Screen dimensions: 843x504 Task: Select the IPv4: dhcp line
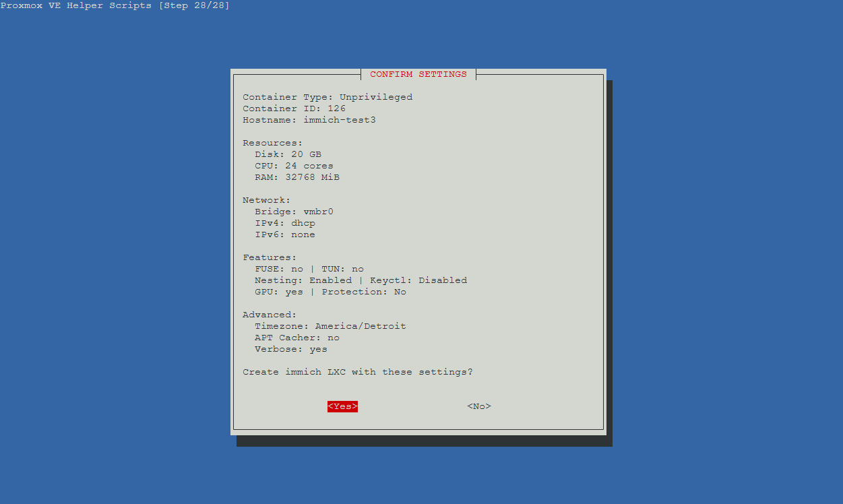point(285,223)
